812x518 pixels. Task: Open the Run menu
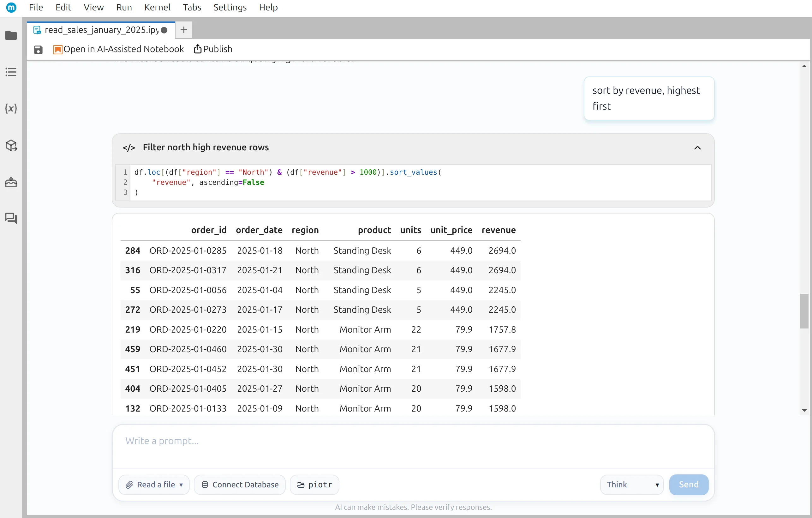coord(124,8)
